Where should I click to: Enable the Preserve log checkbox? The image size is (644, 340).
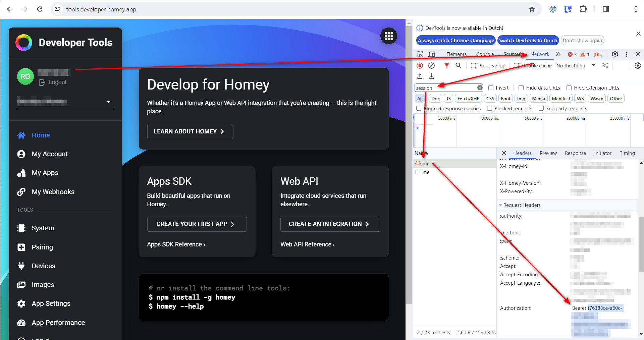[473, 66]
